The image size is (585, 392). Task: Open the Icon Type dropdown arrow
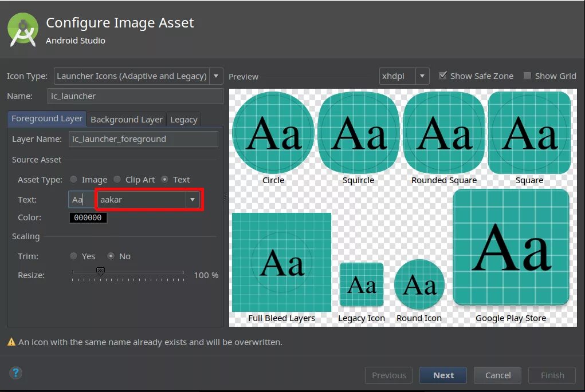(x=216, y=76)
